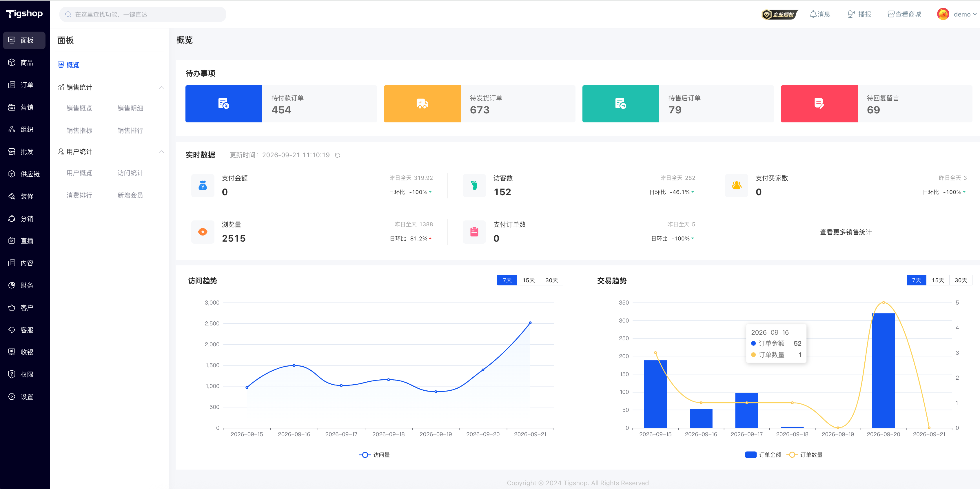The width and height of the screenshot is (980, 489).
Task: Open the 新增会员 submenu item
Action: coord(130,195)
